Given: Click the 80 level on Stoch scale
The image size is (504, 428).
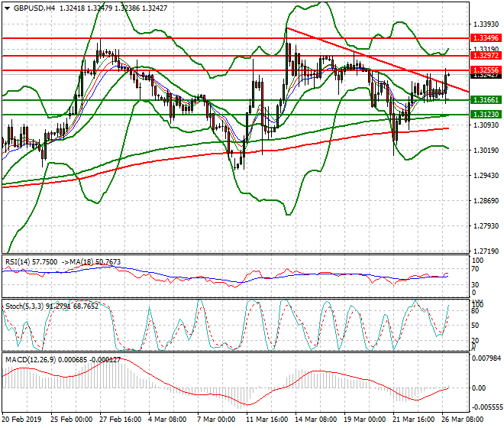Looking at the screenshot, I should pyautogui.click(x=475, y=311).
